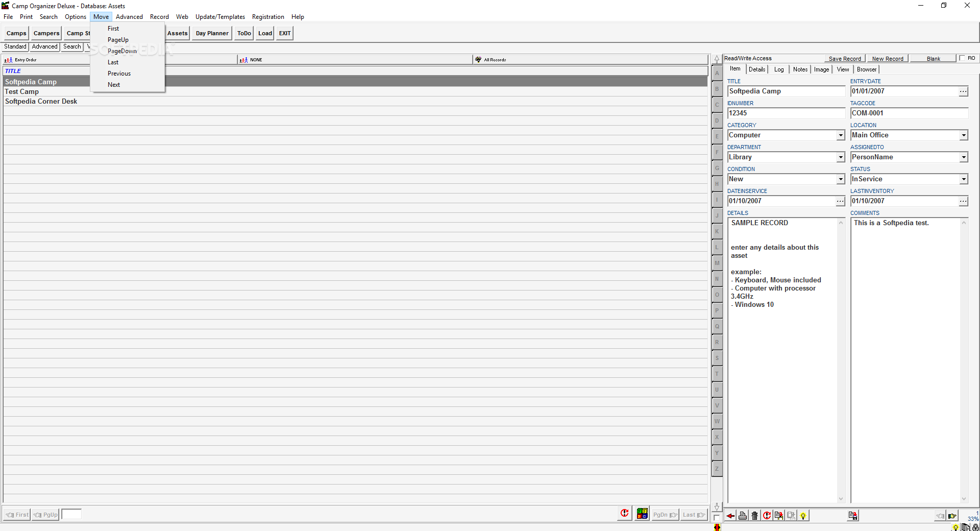Click the save-to-disk document icon below Comments
980x531 pixels.
(x=853, y=516)
